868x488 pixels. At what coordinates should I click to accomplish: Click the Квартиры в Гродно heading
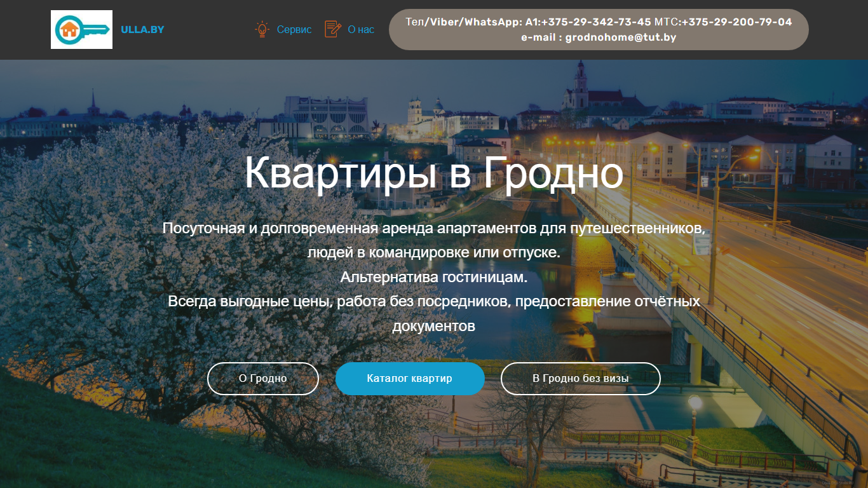[x=434, y=173]
